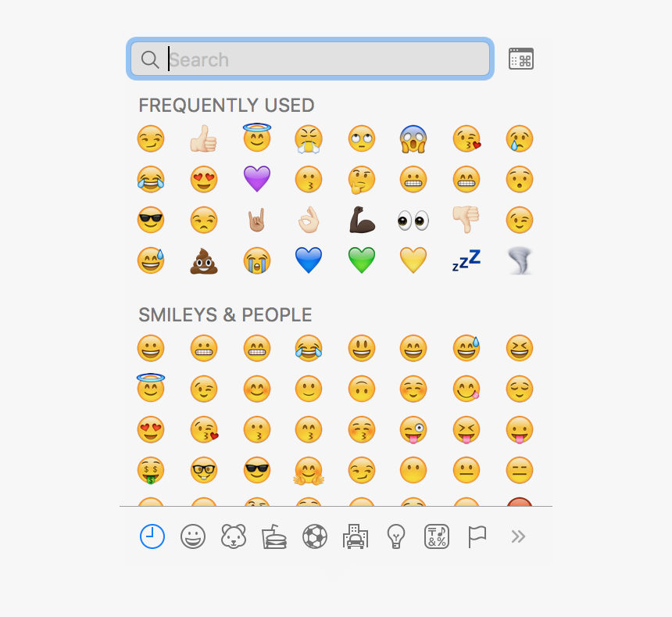
Task: Click into the emoji Search field
Action: (310, 59)
